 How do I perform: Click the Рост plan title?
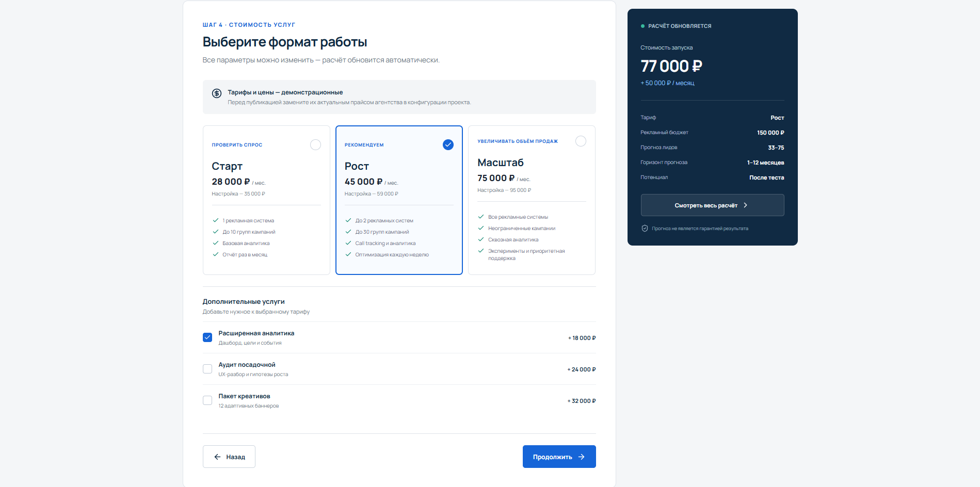tap(357, 166)
